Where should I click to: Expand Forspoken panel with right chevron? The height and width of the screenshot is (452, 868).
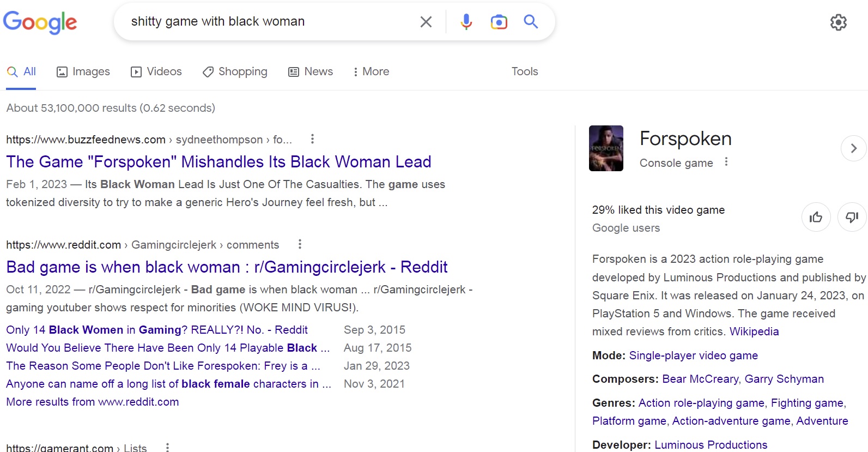(853, 148)
